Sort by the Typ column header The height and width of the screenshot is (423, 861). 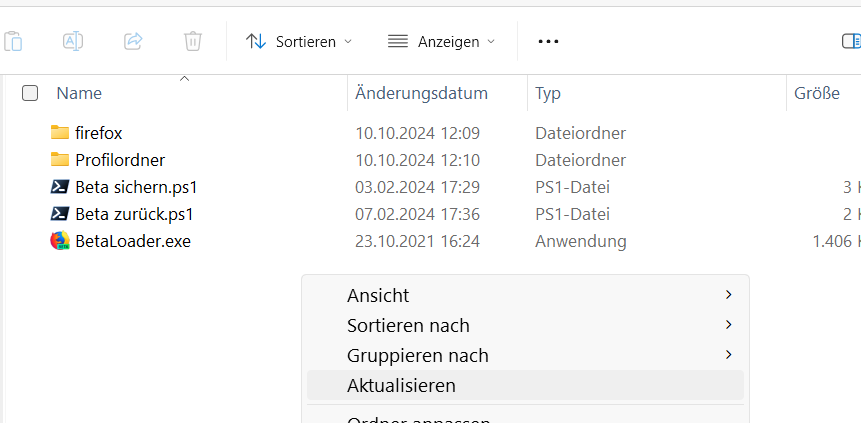pyautogui.click(x=548, y=93)
